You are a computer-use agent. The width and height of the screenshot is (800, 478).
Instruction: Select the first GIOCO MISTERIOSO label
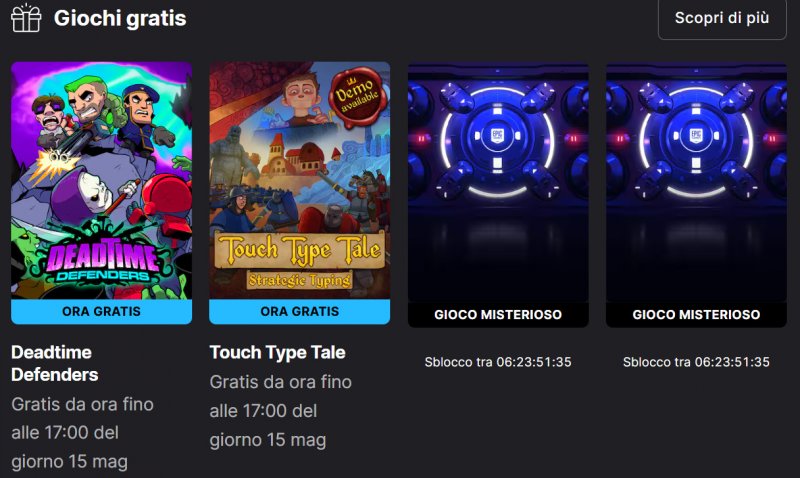click(498, 315)
